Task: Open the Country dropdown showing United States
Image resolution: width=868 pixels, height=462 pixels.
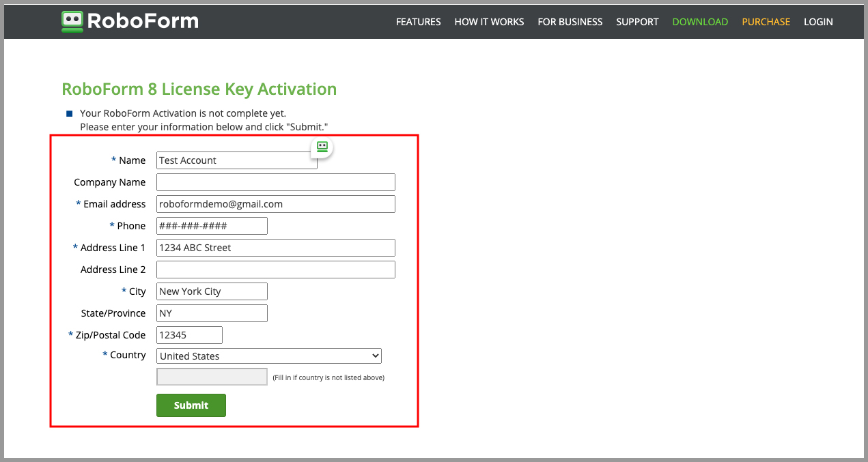Action: pyautogui.click(x=269, y=356)
